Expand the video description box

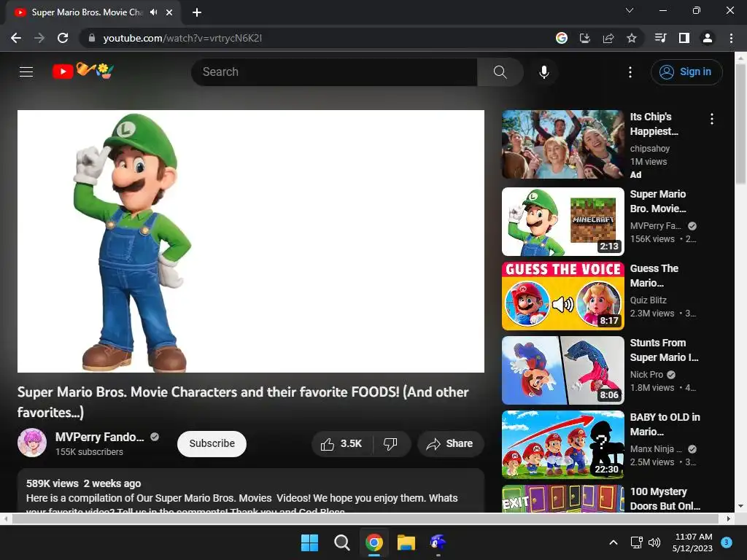[251, 491]
